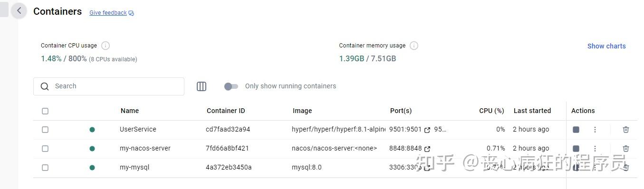Open the my-nacos-server container
644x189 pixels.
pyautogui.click(x=145, y=148)
